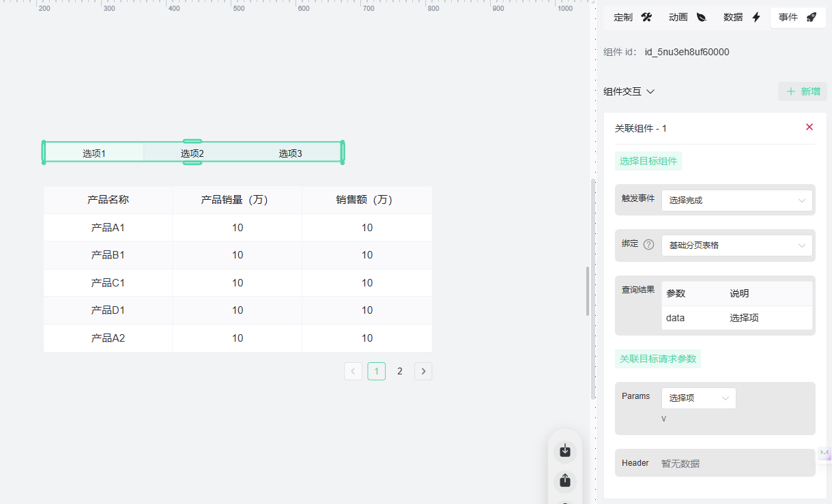
Task: Click the 关联组件 - 1 card title
Action: [641, 128]
